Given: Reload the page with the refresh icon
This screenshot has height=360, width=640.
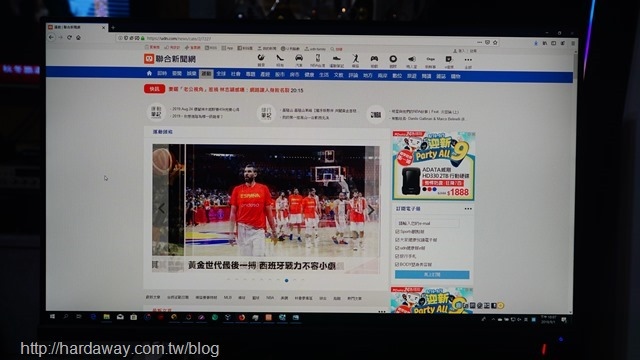Looking at the screenshot, I should (x=69, y=37).
